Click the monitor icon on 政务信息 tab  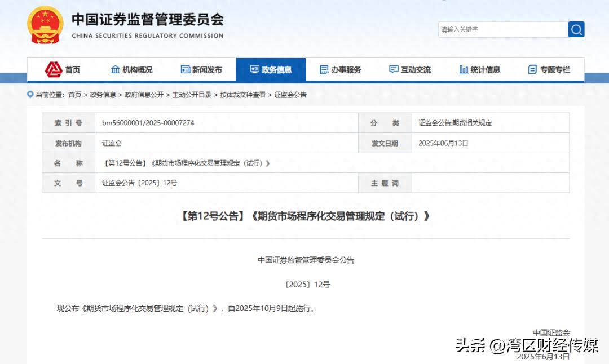[x=255, y=69]
